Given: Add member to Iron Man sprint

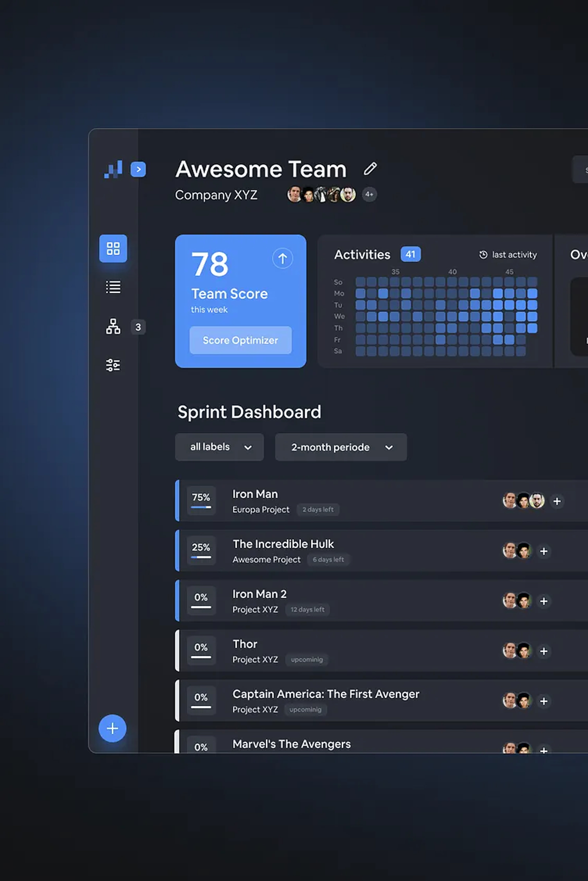Looking at the screenshot, I should [x=557, y=501].
